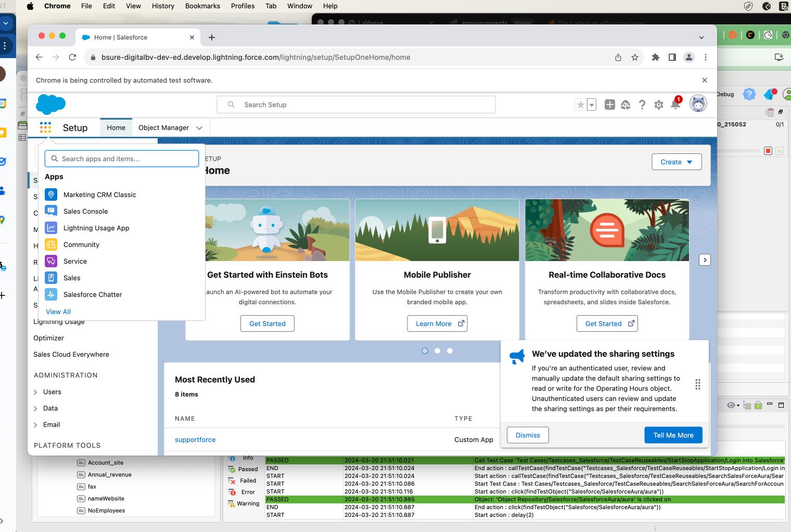Expand the Email tree node

click(x=35, y=425)
